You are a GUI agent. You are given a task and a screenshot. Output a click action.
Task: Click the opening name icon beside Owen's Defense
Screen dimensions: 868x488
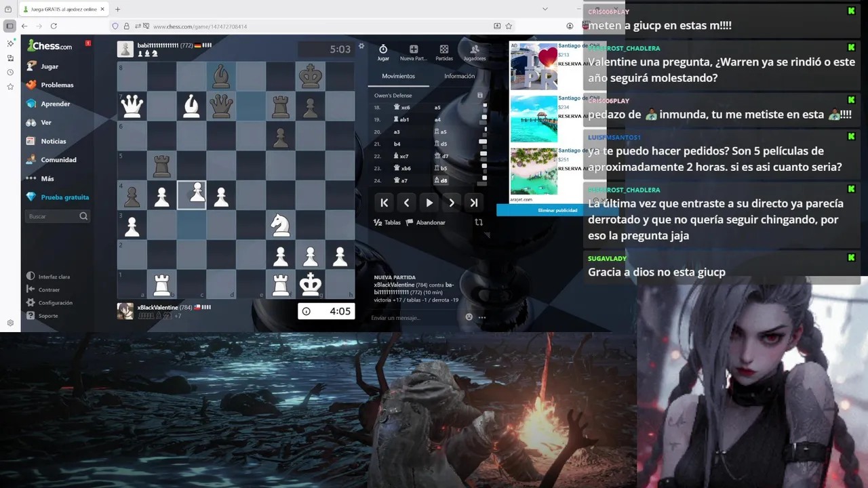pos(480,96)
